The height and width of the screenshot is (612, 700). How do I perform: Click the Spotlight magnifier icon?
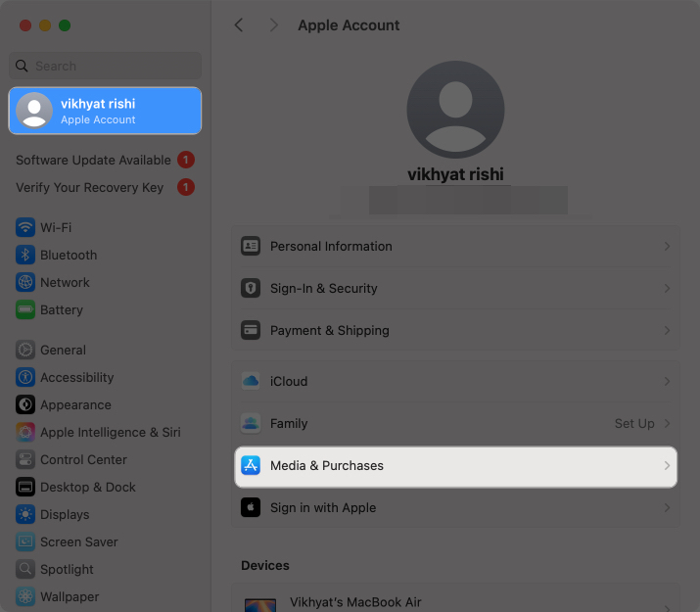click(x=25, y=569)
